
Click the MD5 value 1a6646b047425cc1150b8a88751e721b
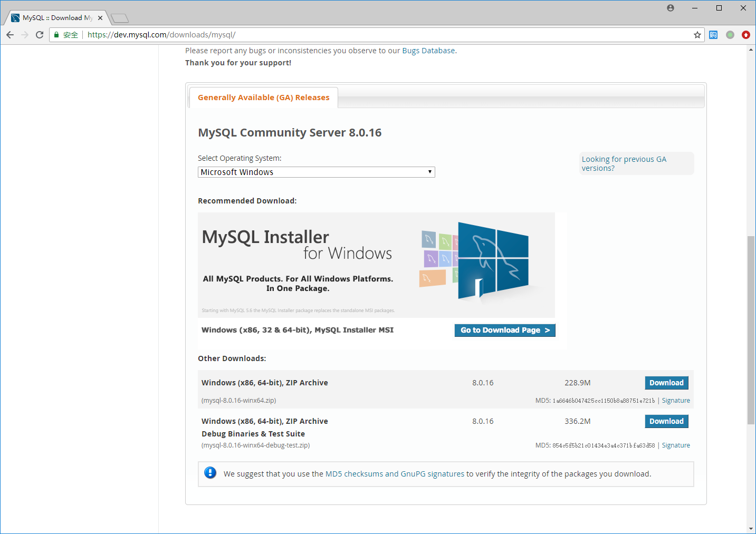(604, 401)
